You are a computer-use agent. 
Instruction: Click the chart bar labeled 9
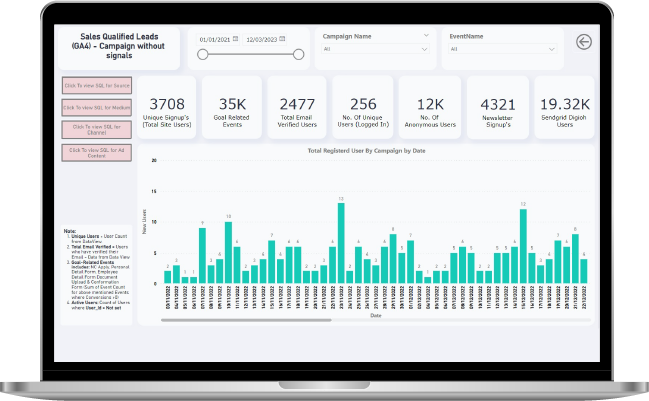202,255
